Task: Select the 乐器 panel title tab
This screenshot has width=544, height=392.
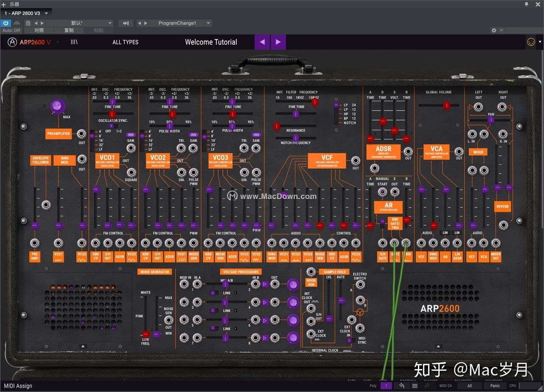Action: 14,4
